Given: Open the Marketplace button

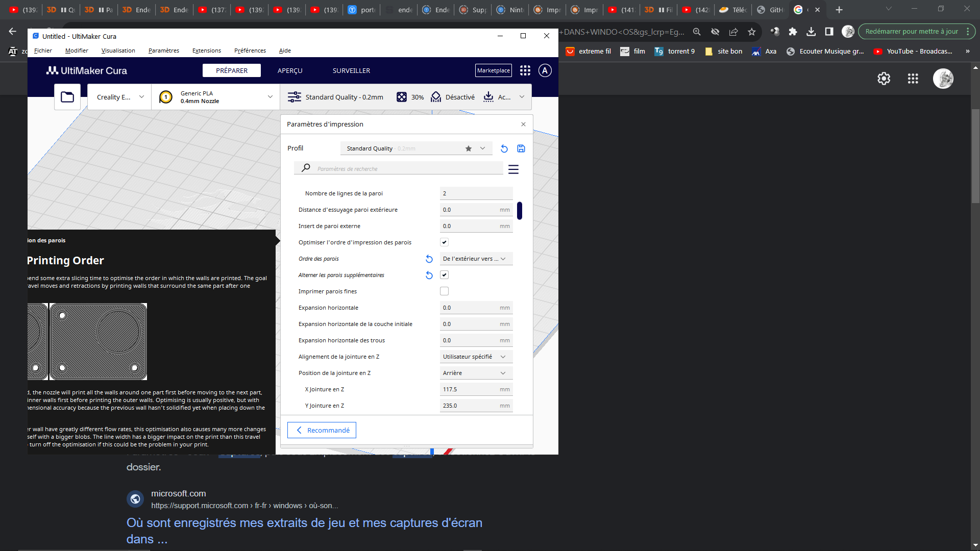Looking at the screenshot, I should 493,70.
